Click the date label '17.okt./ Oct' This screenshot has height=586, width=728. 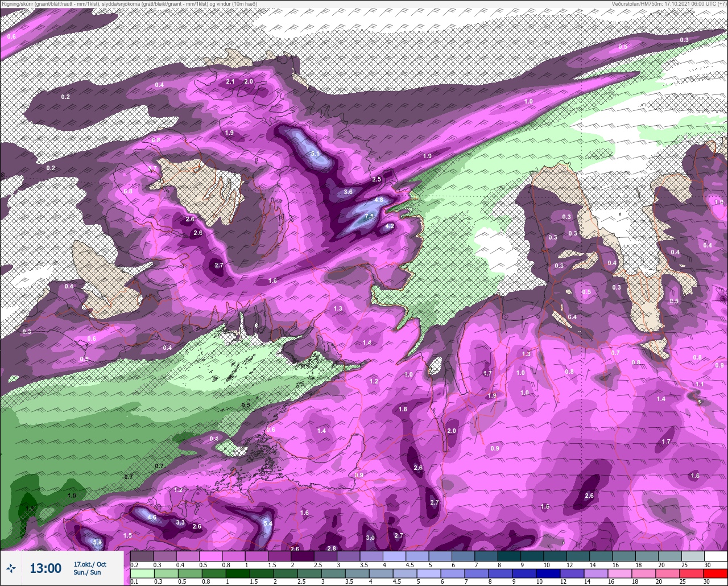coord(90,564)
